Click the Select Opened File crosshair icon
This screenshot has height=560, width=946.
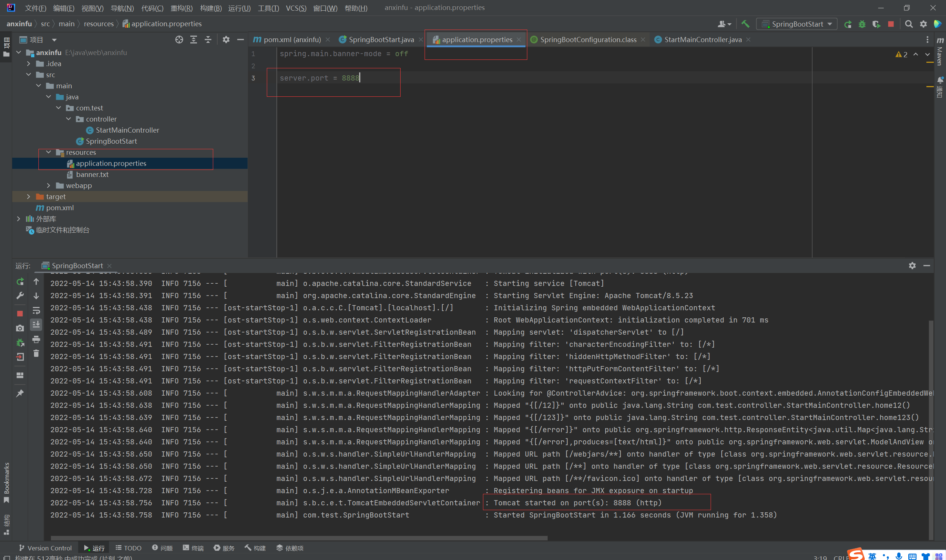pos(179,40)
